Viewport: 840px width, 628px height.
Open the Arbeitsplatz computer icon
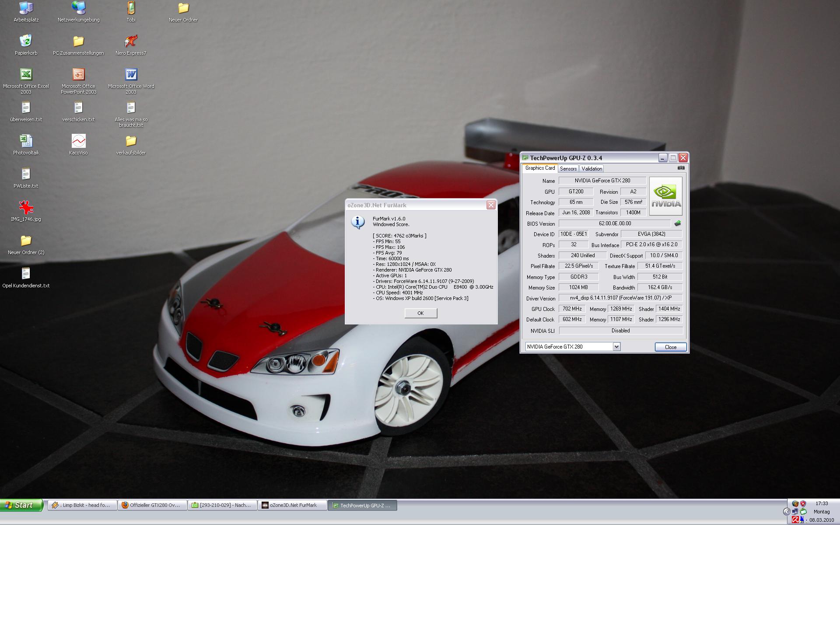pos(26,8)
